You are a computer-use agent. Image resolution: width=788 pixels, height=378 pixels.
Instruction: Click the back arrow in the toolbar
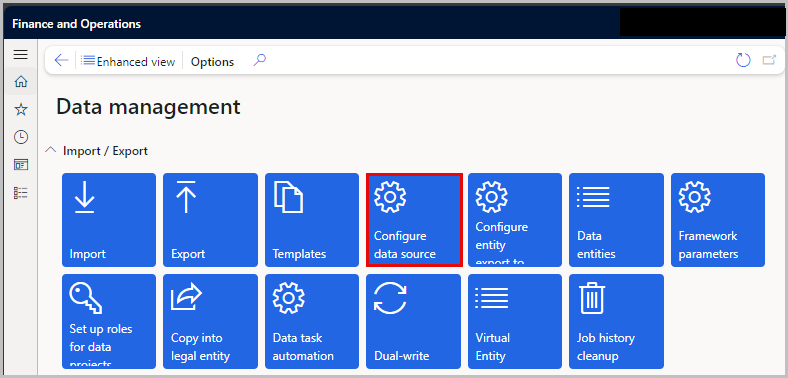[x=61, y=60]
